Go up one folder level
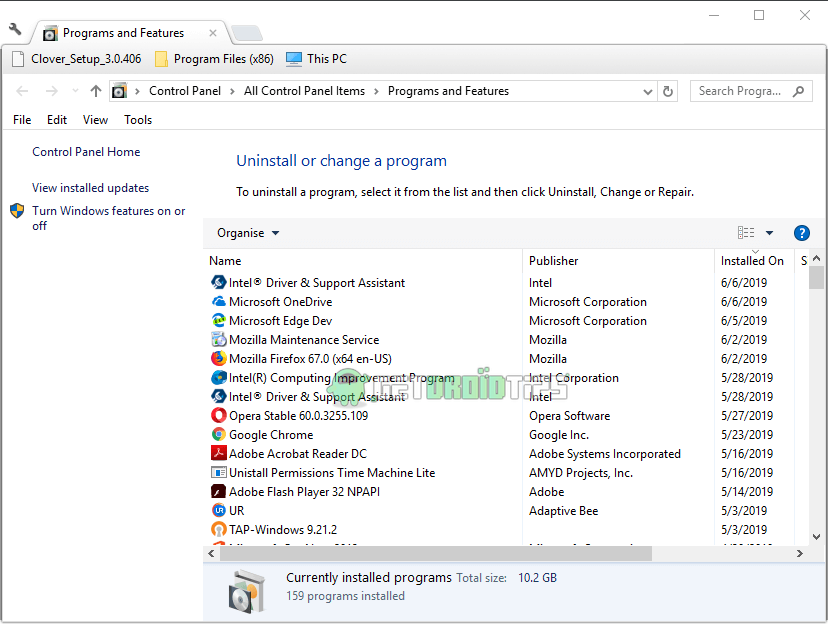This screenshot has height=624, width=828. [96, 91]
